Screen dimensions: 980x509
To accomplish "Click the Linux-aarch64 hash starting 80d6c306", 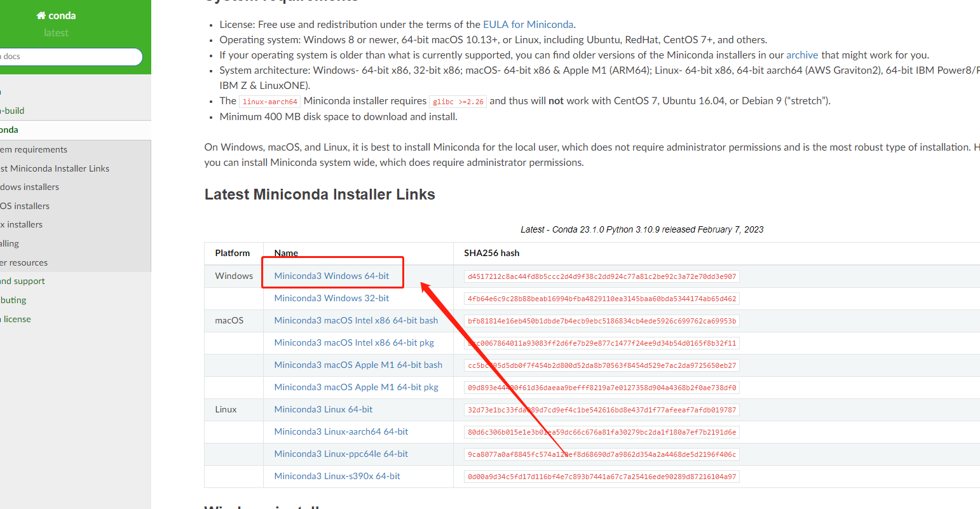I will pyautogui.click(x=602, y=432).
